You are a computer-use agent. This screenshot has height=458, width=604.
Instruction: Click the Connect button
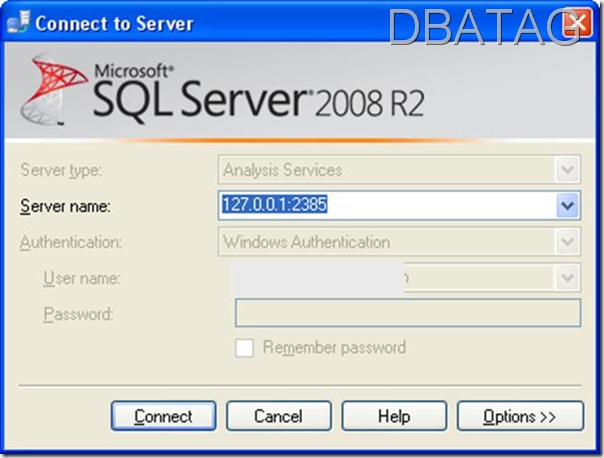coord(164,416)
